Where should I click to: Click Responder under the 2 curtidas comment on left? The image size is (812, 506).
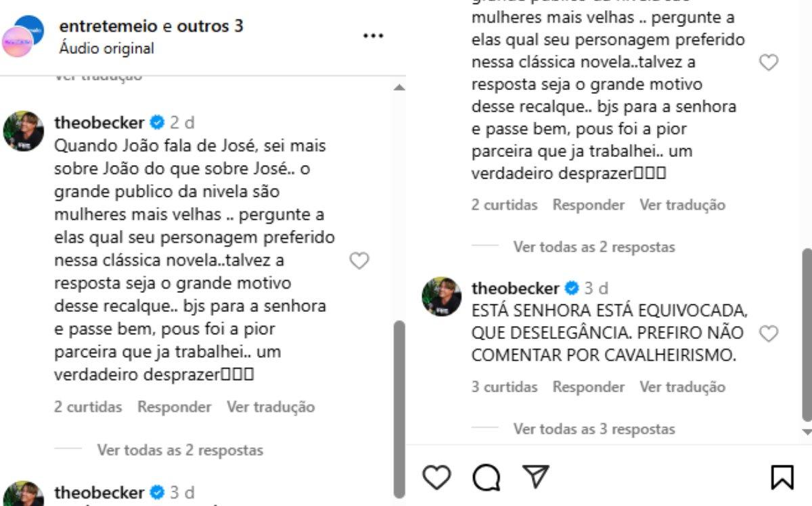pyautogui.click(x=174, y=407)
